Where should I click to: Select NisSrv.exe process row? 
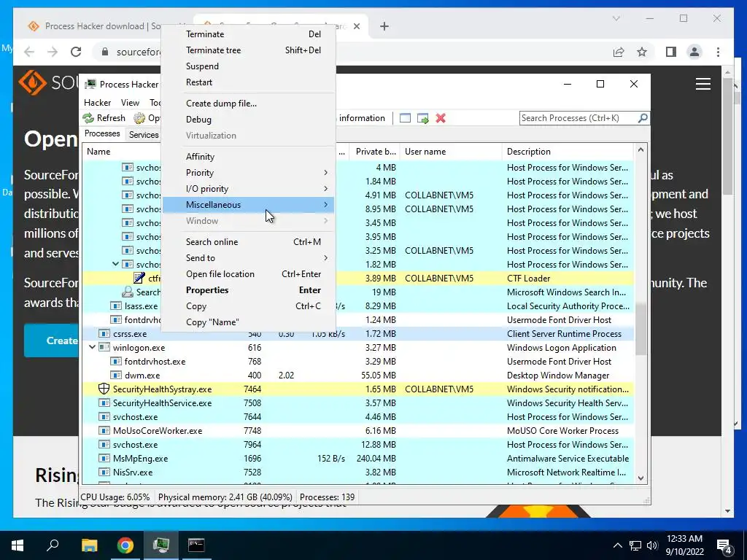358,472
